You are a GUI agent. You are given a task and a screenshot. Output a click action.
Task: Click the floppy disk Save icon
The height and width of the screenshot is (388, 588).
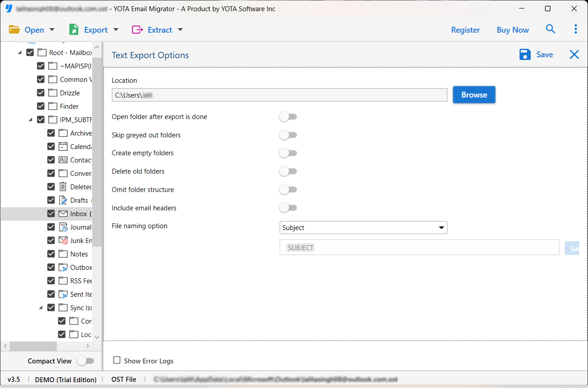click(524, 54)
